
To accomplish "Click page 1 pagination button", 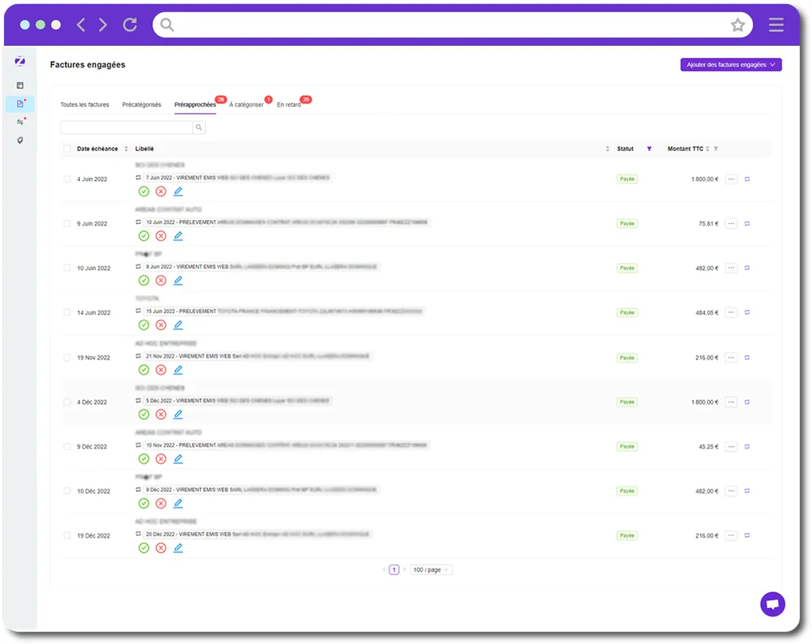I will [394, 570].
